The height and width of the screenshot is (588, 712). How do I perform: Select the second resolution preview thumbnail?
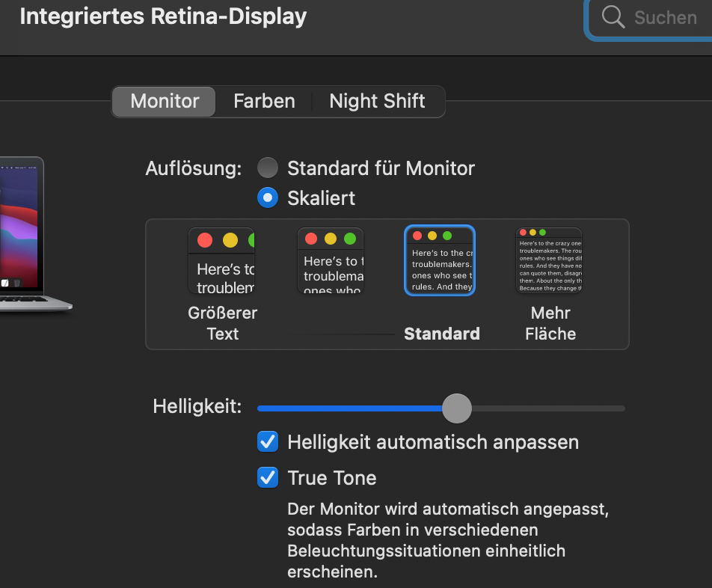(x=330, y=260)
